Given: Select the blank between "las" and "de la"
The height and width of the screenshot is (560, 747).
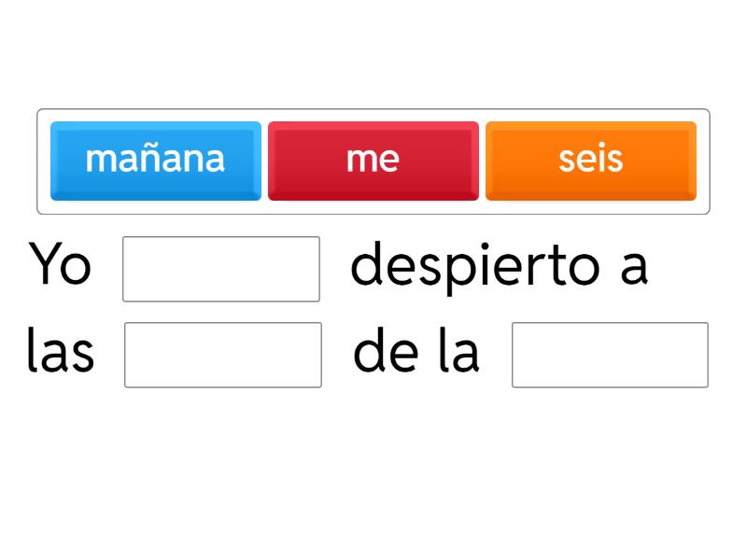Looking at the screenshot, I should 223,355.
